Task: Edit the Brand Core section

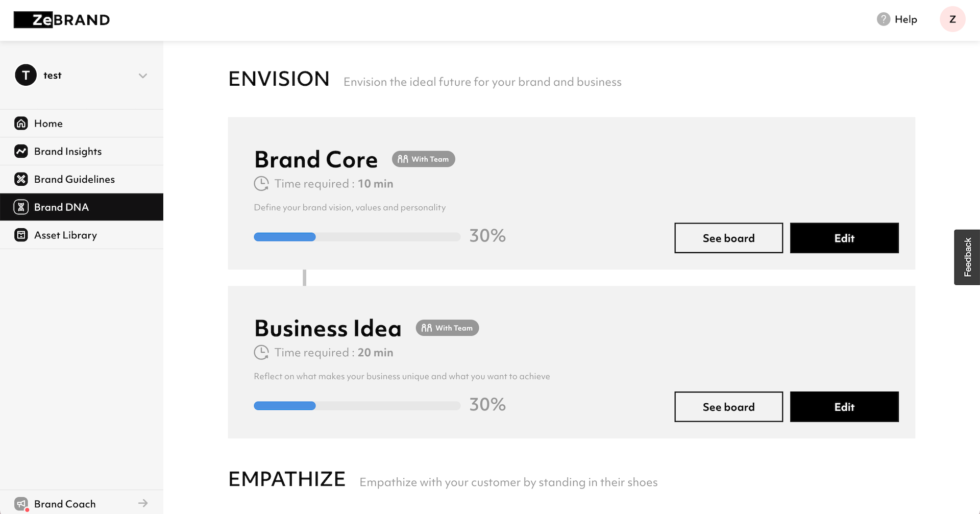Action: 844,238
